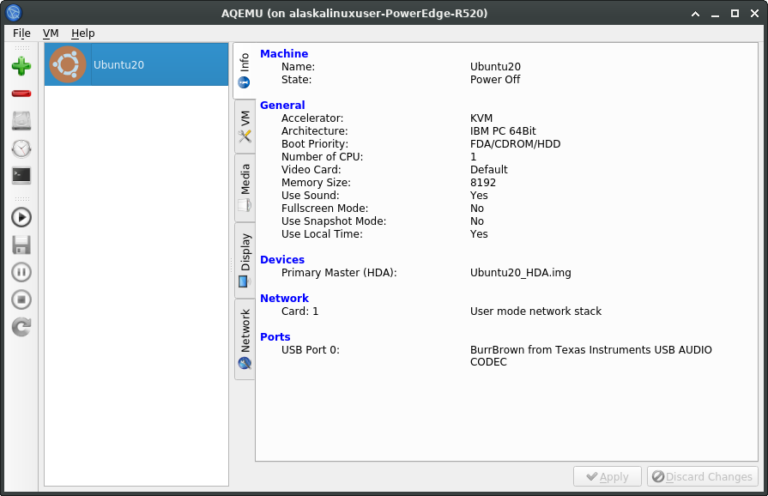Click the red minus delete VM icon
This screenshot has width=768, height=496.
[x=21, y=94]
